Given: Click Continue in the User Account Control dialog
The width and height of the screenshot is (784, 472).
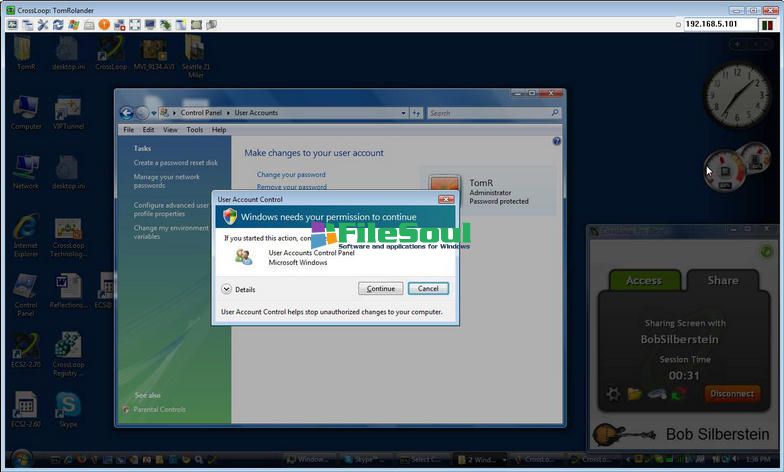Looking at the screenshot, I should pos(380,288).
